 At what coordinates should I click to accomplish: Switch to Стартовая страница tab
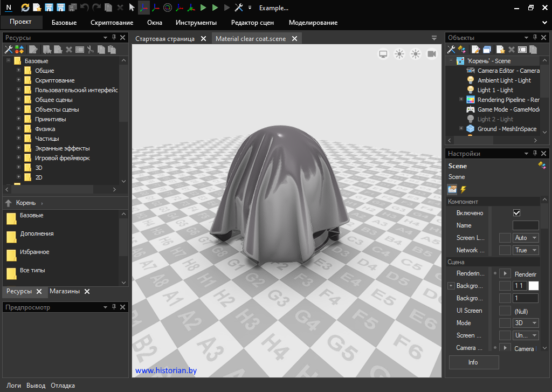164,39
